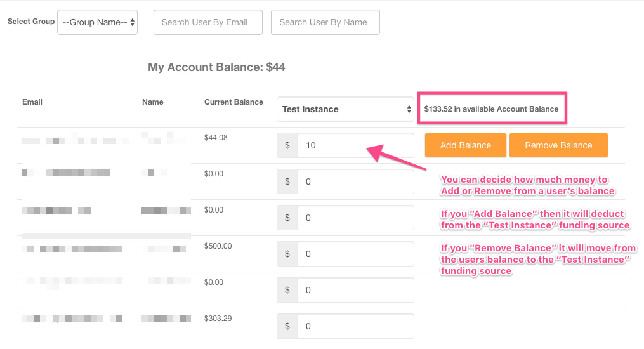Select the amount field beside the $303.29 balance
The width and height of the screenshot is (644, 349).
tap(356, 326)
